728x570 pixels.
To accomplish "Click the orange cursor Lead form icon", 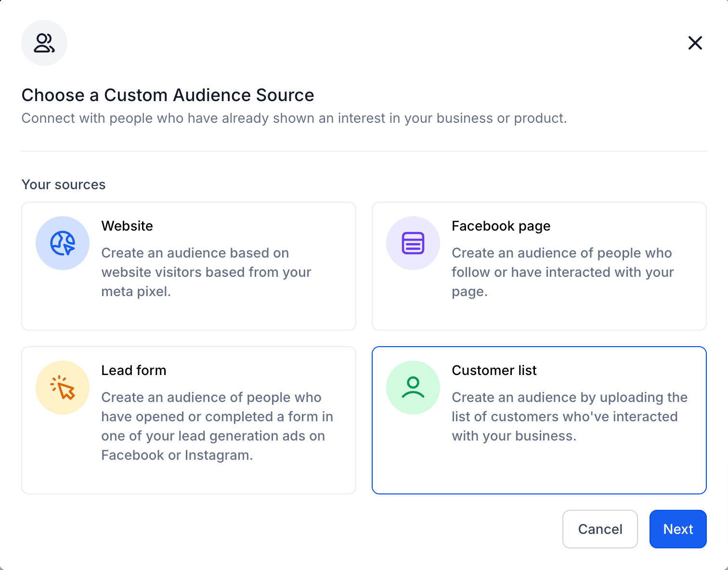I will click(63, 388).
